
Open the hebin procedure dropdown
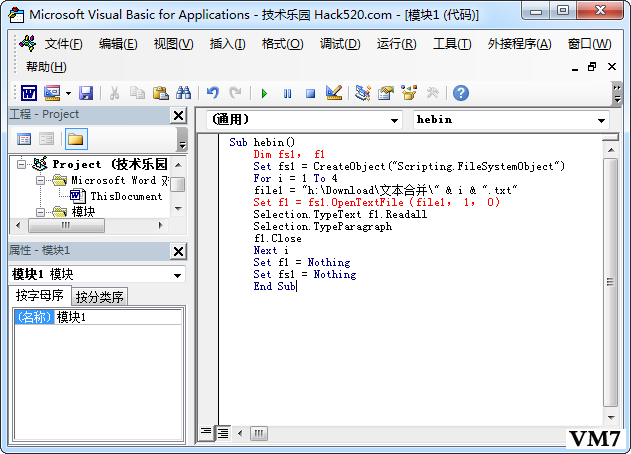click(601, 120)
